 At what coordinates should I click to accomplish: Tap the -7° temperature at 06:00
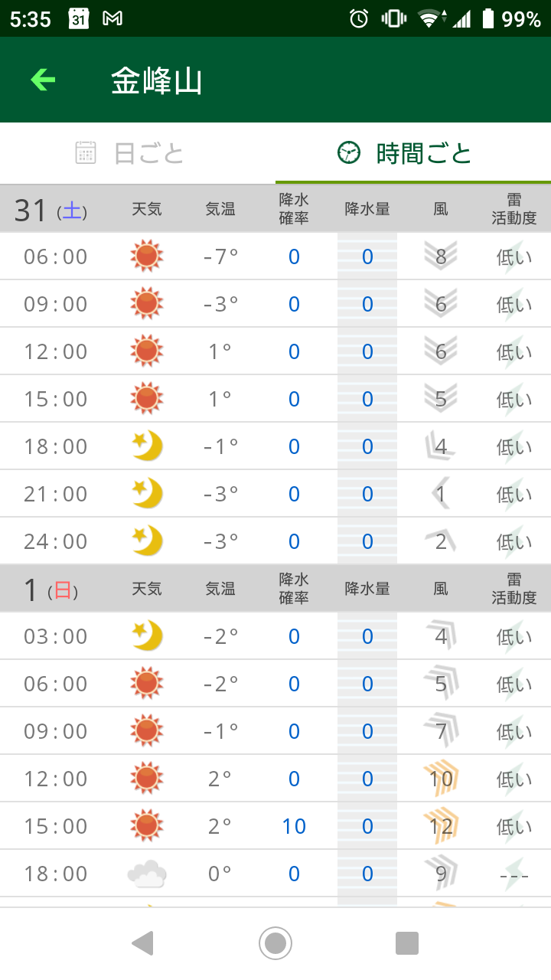coord(220,256)
